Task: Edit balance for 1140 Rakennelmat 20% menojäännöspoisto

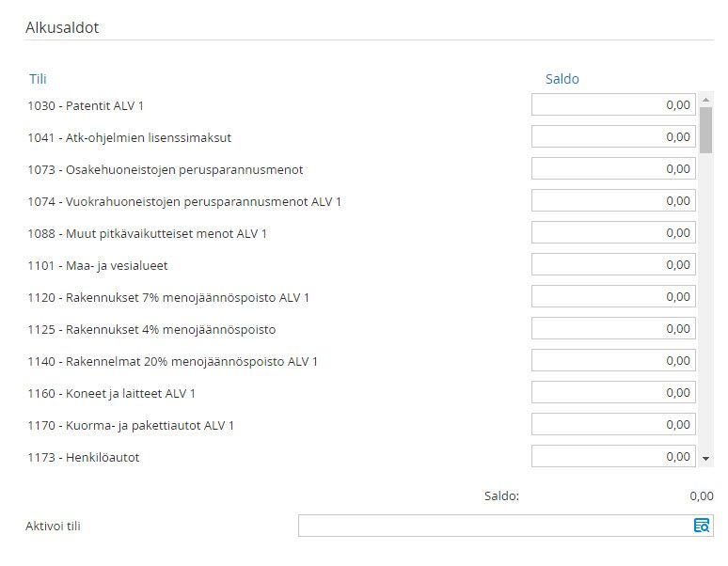Action: pos(613,361)
